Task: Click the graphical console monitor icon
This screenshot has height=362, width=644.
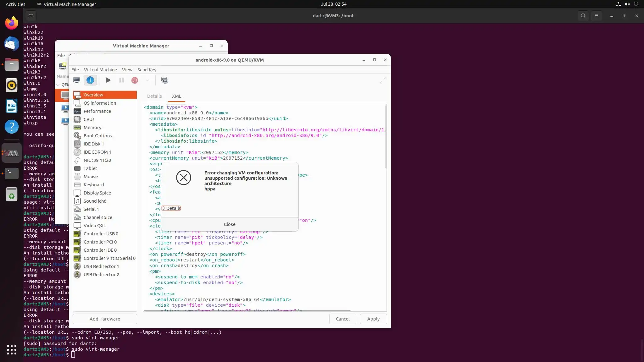Action: (77, 80)
